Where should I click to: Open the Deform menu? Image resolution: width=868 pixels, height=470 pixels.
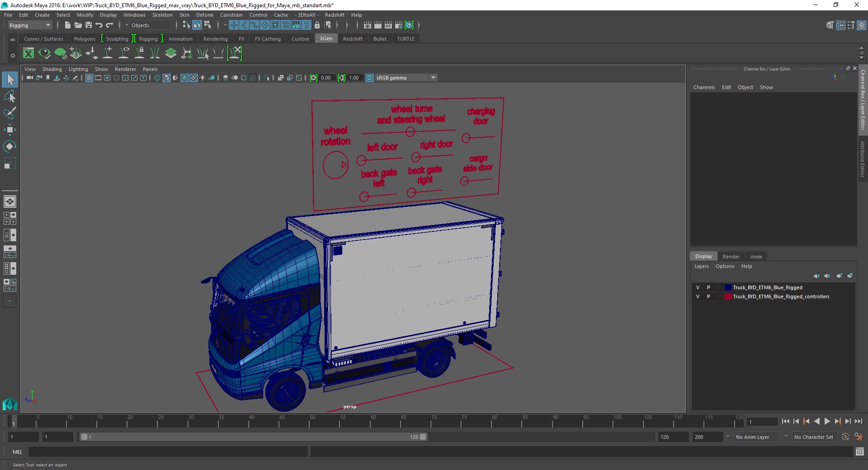(x=204, y=15)
